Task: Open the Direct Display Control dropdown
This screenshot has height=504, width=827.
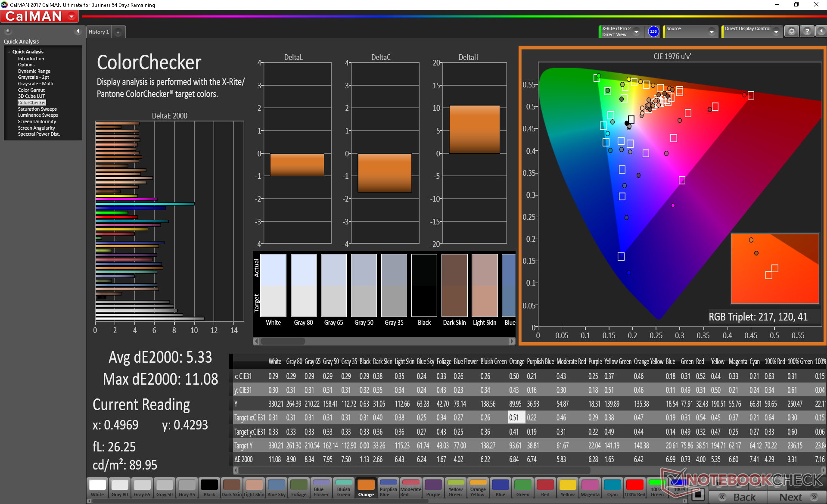Action: click(x=752, y=31)
